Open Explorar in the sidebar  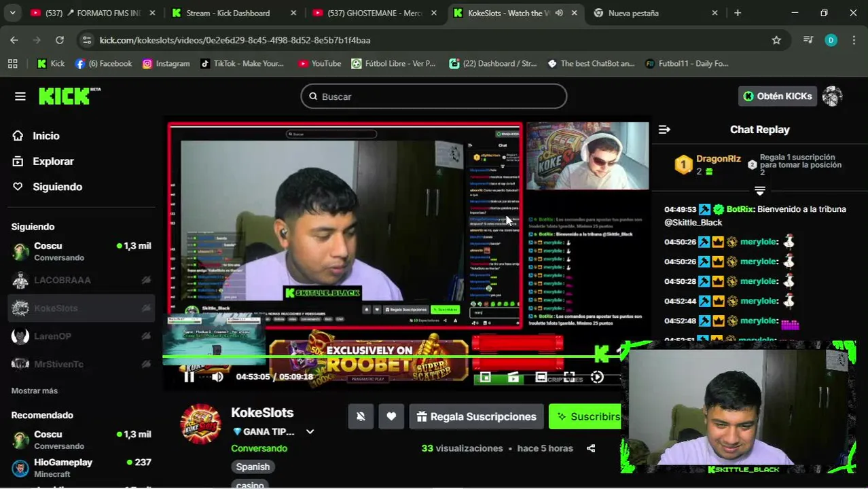(53, 162)
